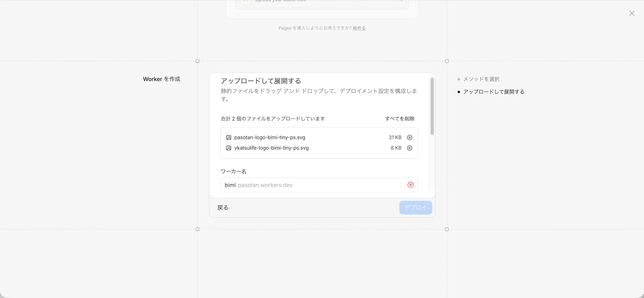Switch to the アップロードして展開する step
The width and height of the screenshot is (644, 298).
coord(494,92)
